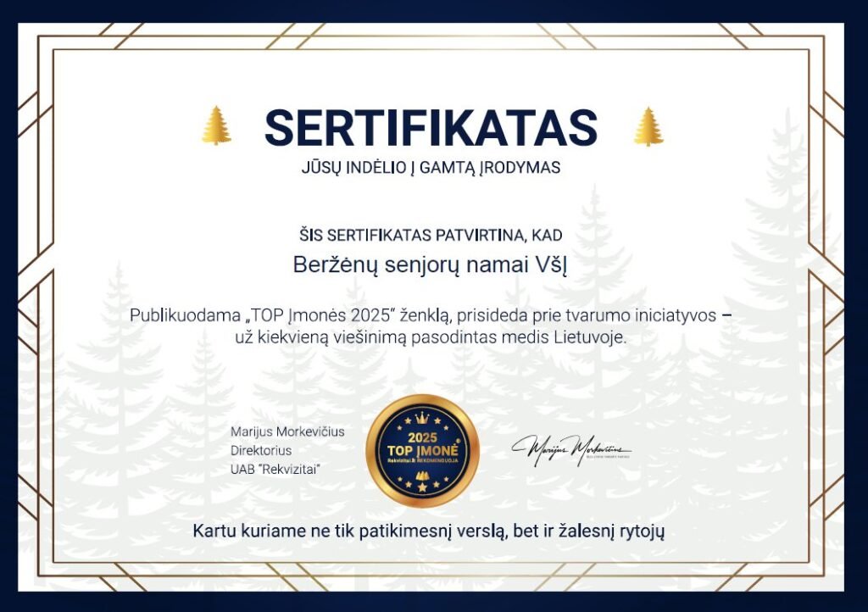Click the gold tree right of SERTIFIKATAS
The height and width of the screenshot is (612, 868).
click(x=648, y=125)
